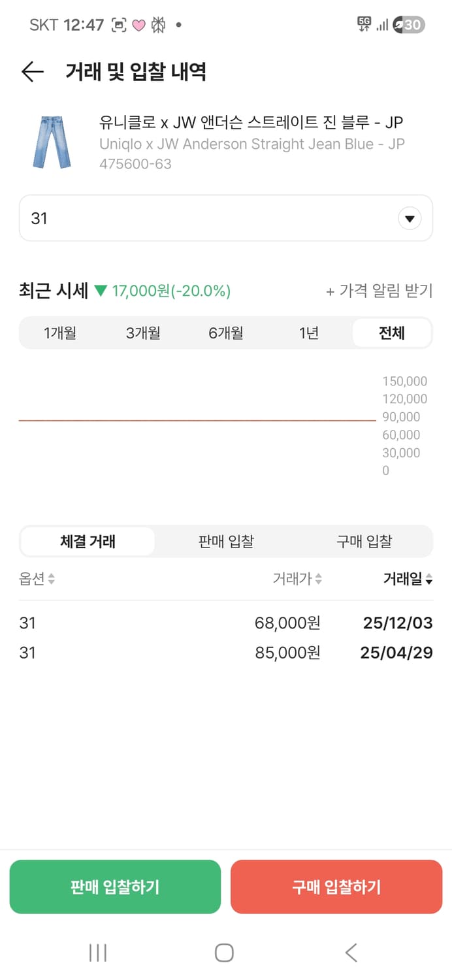Click the back arrow to leave transaction history
Image resolution: width=452 pixels, height=980 pixels.
click(33, 71)
